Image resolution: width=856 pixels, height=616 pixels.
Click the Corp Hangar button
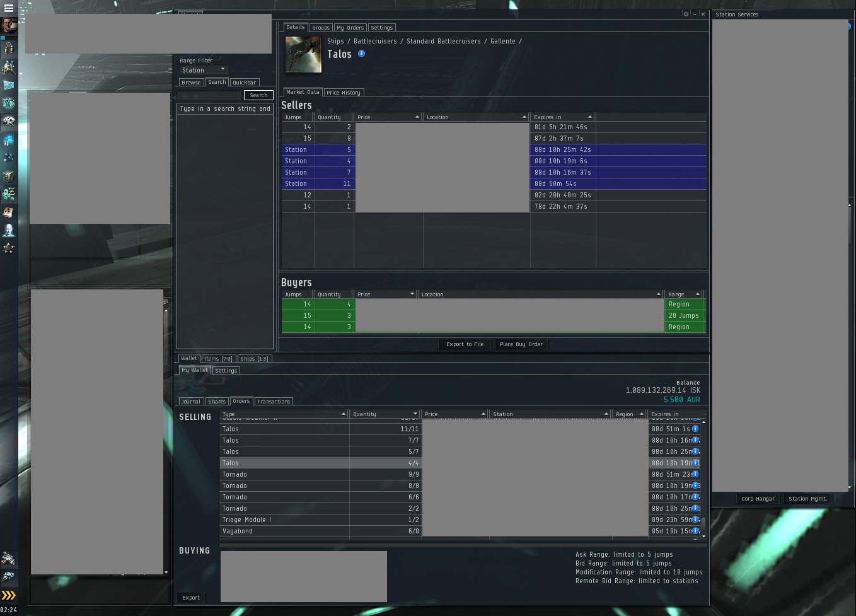[x=758, y=499]
